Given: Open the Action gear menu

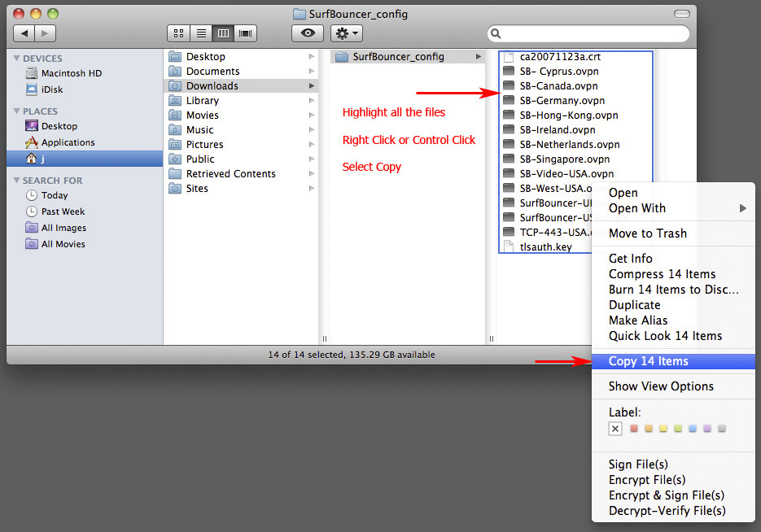Looking at the screenshot, I should pyautogui.click(x=347, y=33).
